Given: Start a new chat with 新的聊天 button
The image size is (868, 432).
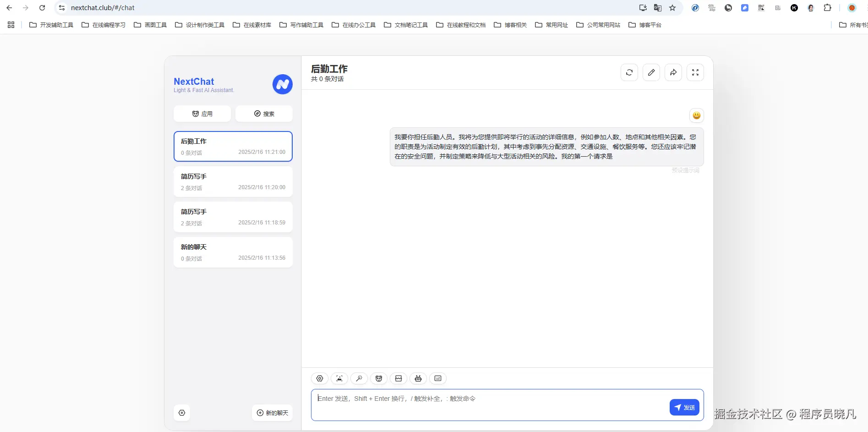Looking at the screenshot, I should click(272, 412).
